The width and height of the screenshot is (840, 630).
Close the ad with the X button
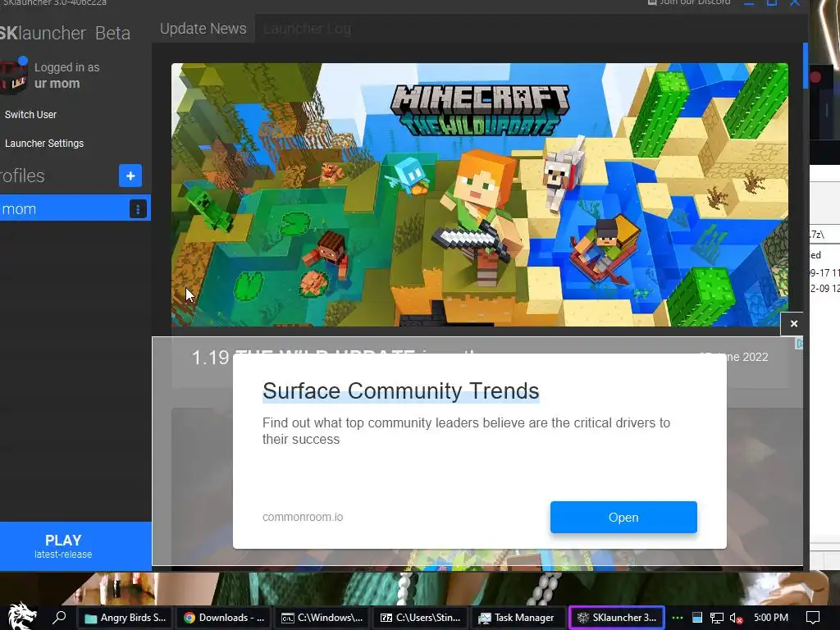point(793,323)
